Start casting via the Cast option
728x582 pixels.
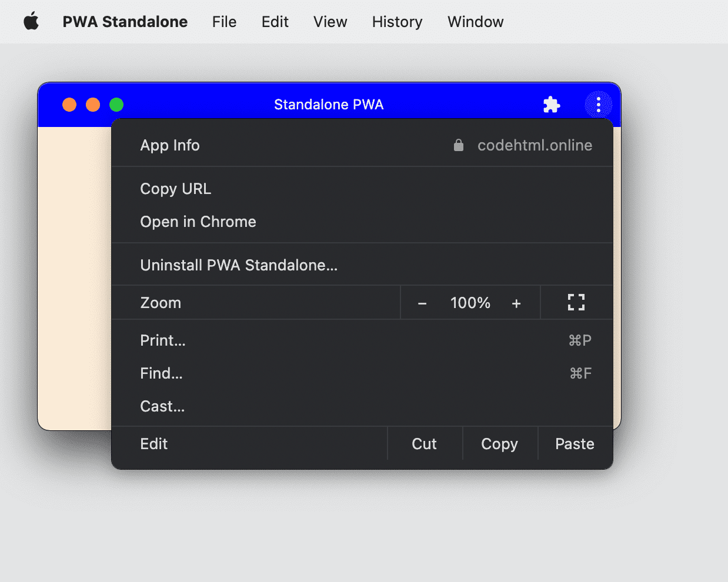pyautogui.click(x=162, y=406)
